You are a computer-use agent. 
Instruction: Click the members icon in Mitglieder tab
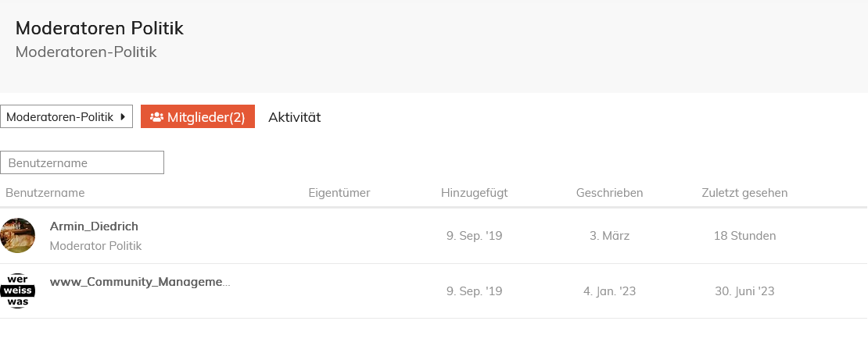coord(156,117)
